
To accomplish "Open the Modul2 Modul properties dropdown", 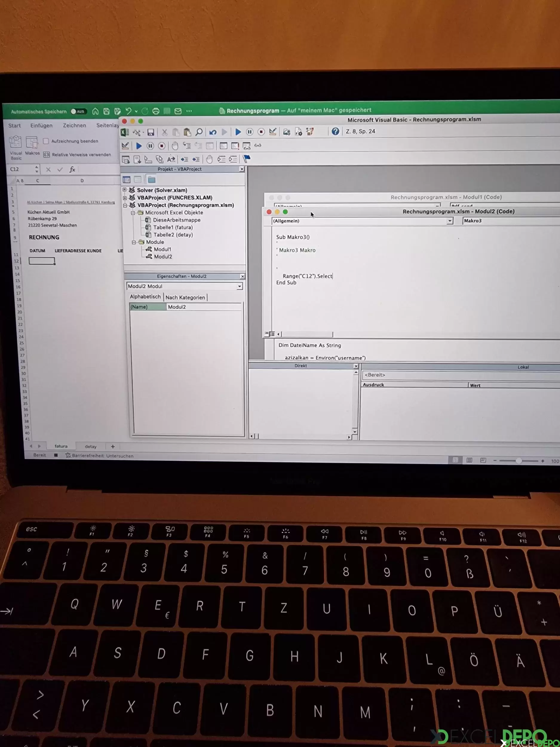I will (239, 286).
